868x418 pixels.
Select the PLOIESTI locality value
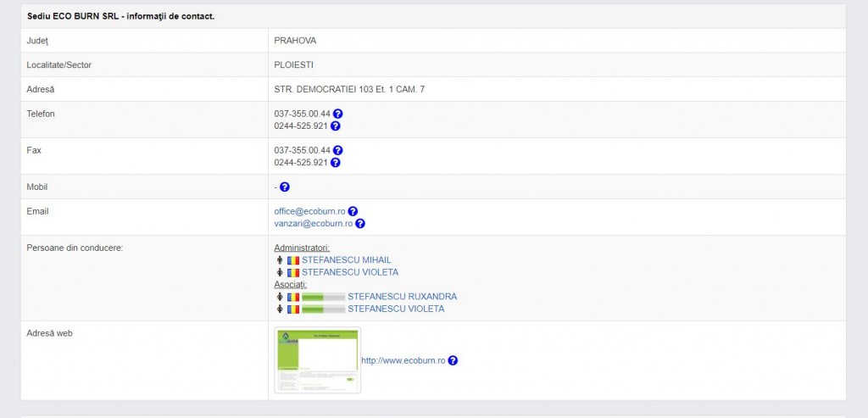tap(293, 64)
